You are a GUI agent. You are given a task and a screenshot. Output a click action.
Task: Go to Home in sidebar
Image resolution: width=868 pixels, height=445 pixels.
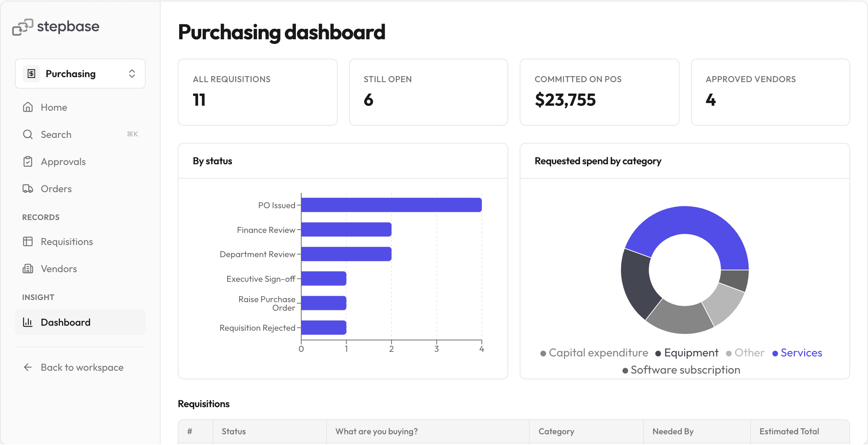click(x=80, y=107)
